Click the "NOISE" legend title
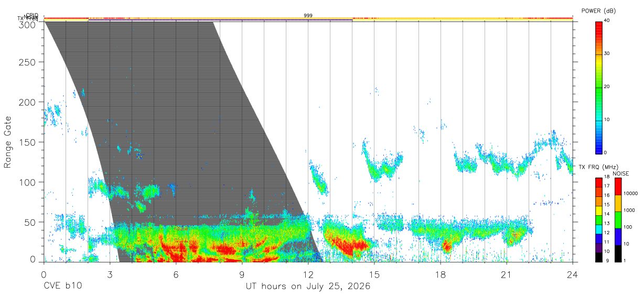 620,173
